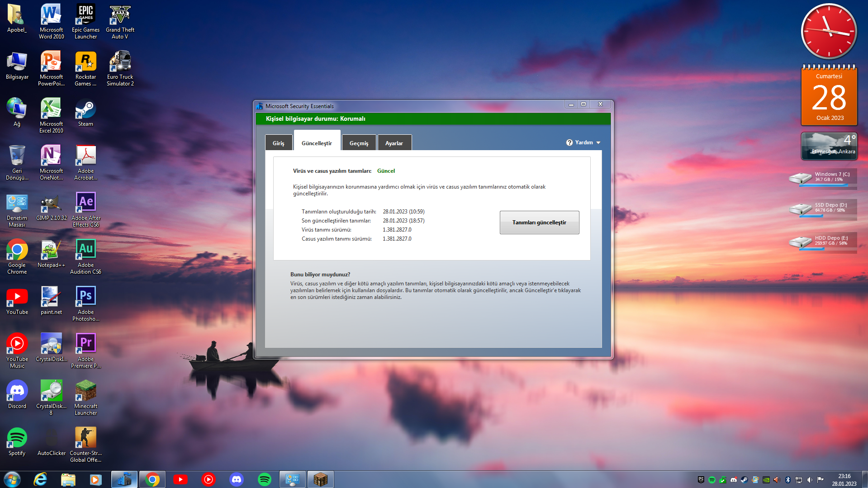The image size is (868, 488).
Task: Click the 'Bunu biliyor muydunuz?' heading
Action: (x=320, y=275)
